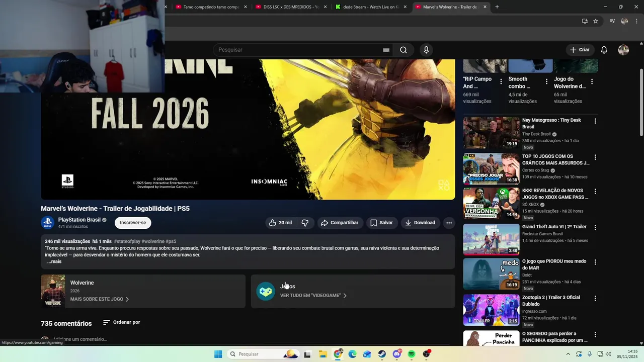Image resolution: width=644 pixels, height=362 pixels.
Task: Open options menu for TOP 10 JOGOS video
Action: coord(595,157)
